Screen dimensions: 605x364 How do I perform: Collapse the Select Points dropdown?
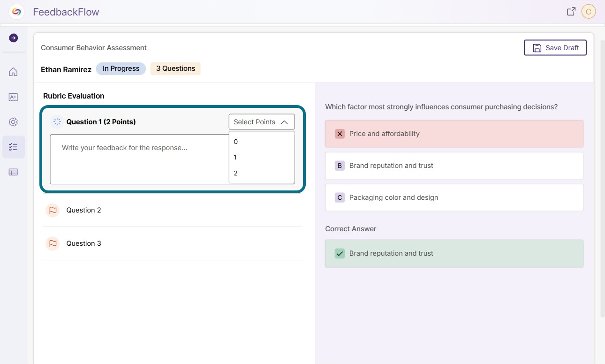click(x=262, y=122)
